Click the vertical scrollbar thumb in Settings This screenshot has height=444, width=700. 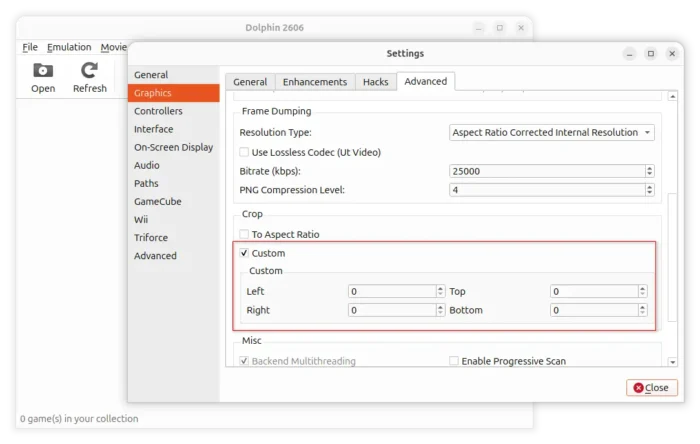click(672, 257)
